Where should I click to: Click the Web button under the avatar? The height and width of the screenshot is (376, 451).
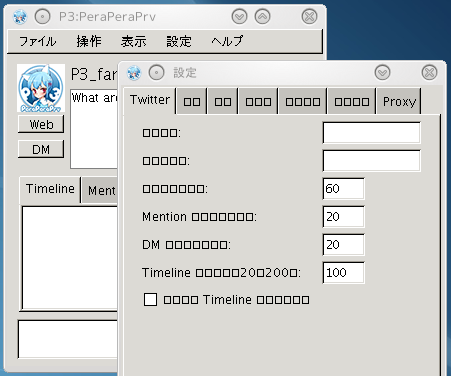41,124
